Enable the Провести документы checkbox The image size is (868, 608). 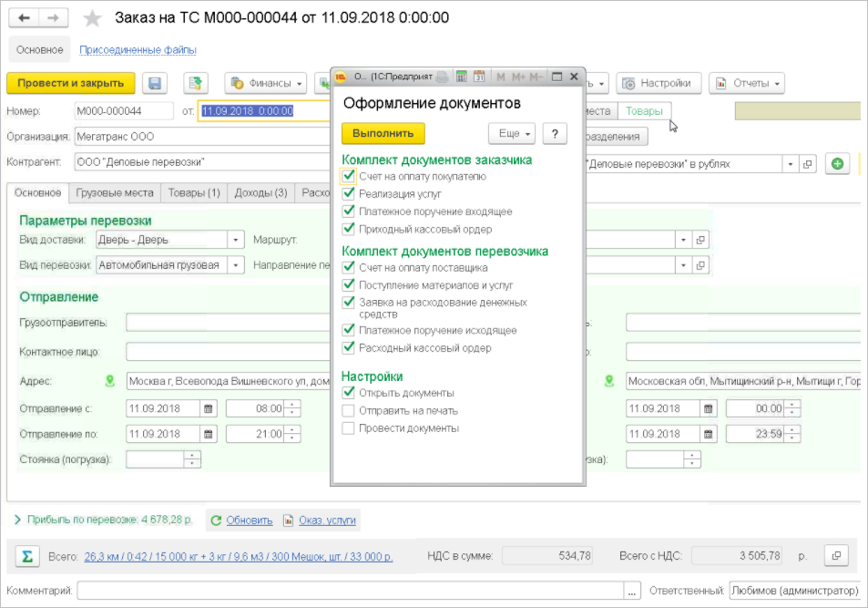(x=348, y=428)
